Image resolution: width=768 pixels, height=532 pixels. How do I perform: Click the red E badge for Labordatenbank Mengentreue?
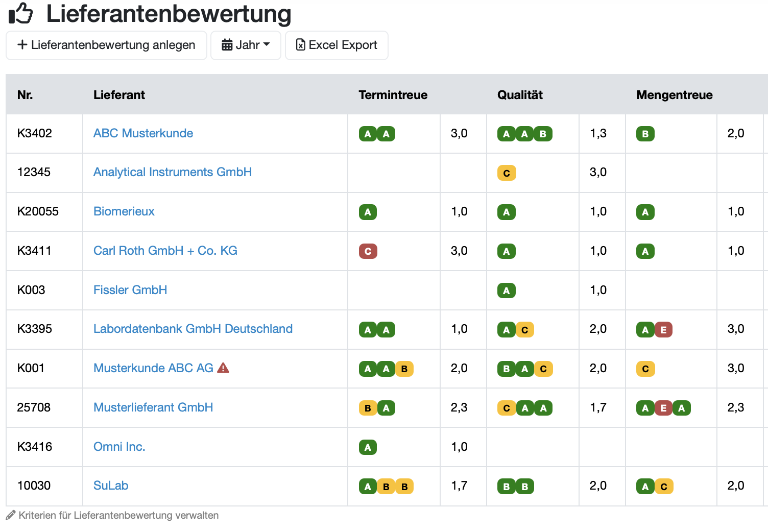pyautogui.click(x=663, y=330)
